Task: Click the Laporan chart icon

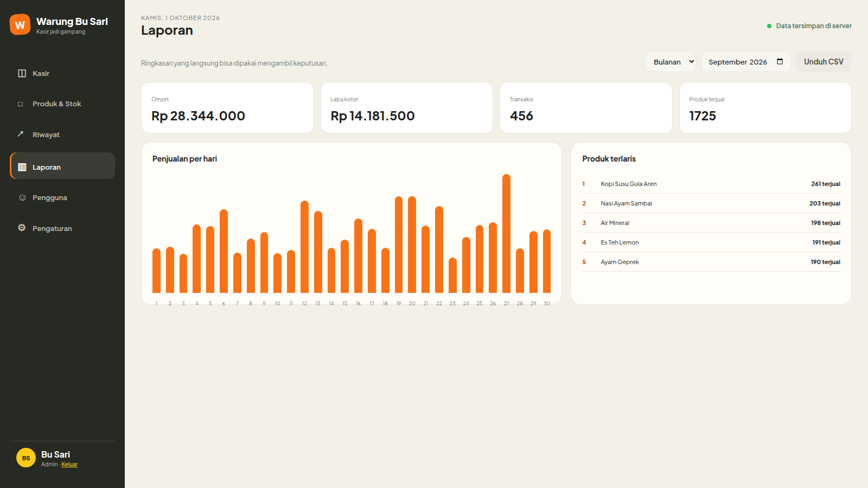Action: point(22,167)
